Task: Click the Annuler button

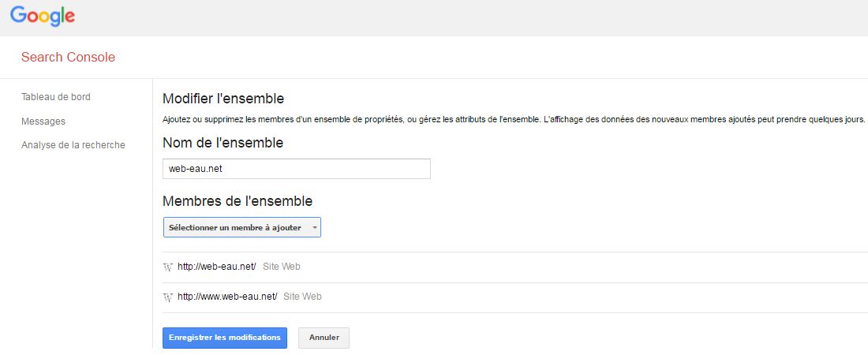Action: coord(324,338)
